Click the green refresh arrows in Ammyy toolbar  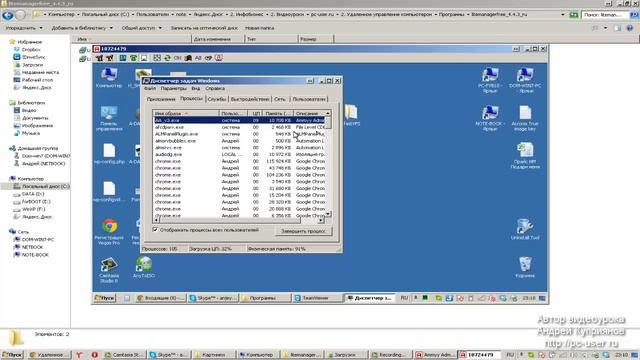167,58
